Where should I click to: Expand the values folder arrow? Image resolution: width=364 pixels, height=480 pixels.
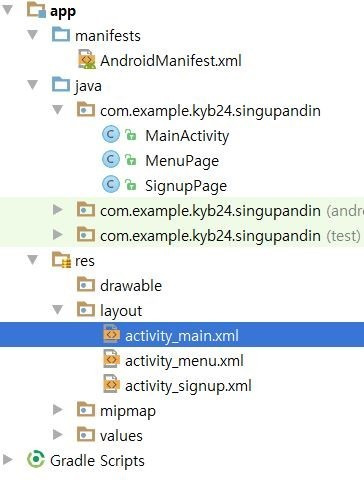[x=58, y=435]
